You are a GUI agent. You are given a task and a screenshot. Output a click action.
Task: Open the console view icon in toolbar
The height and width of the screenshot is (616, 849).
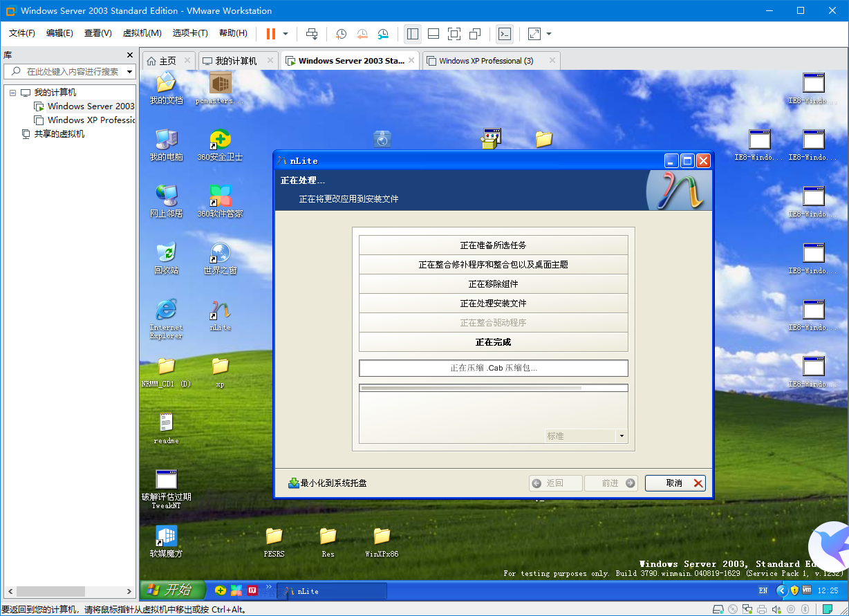point(505,33)
